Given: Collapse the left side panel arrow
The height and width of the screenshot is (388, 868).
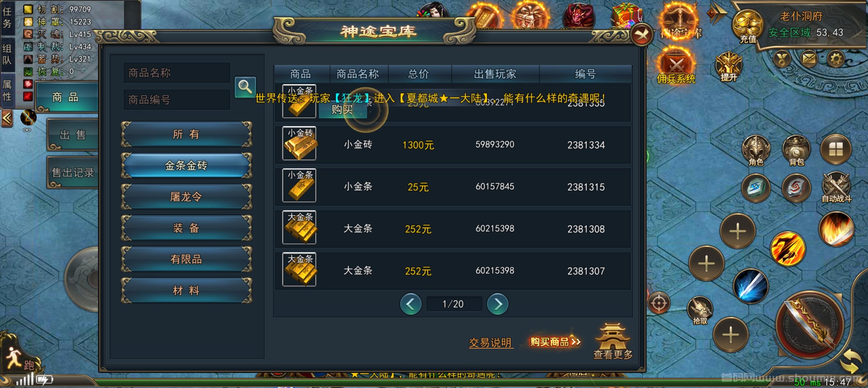Looking at the screenshot, I should [7, 118].
